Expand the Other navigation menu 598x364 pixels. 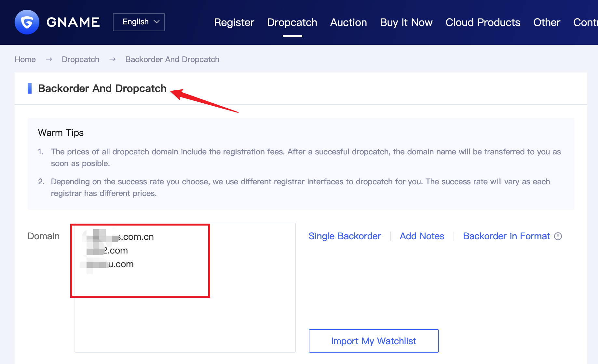pos(547,22)
